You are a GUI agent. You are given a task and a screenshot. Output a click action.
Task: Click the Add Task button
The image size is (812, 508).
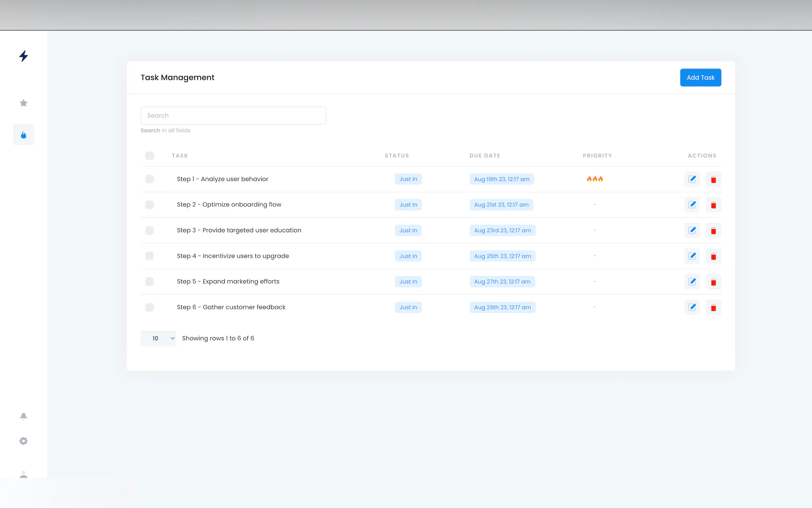click(700, 78)
